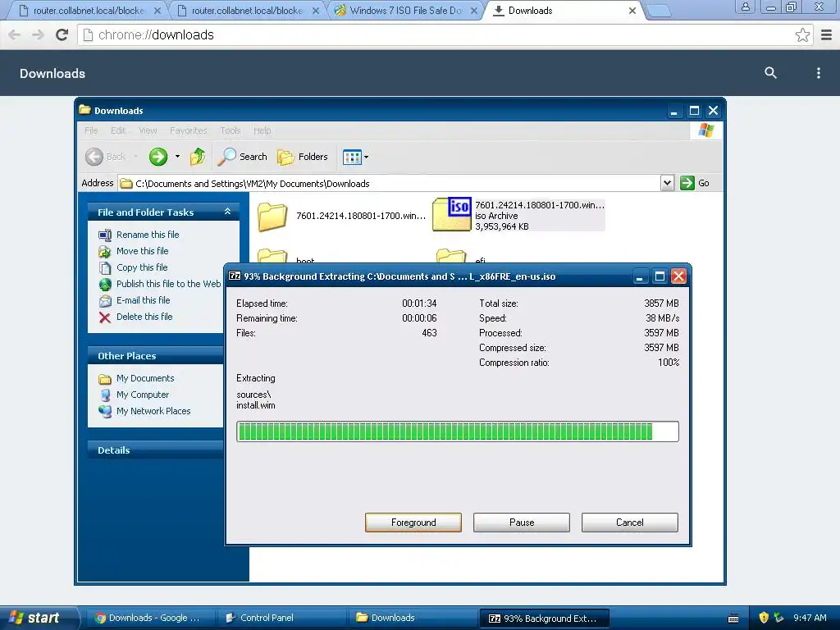Screen dimensions: 840x630
Task: Click the Chrome user profile icon
Action: click(x=745, y=7)
